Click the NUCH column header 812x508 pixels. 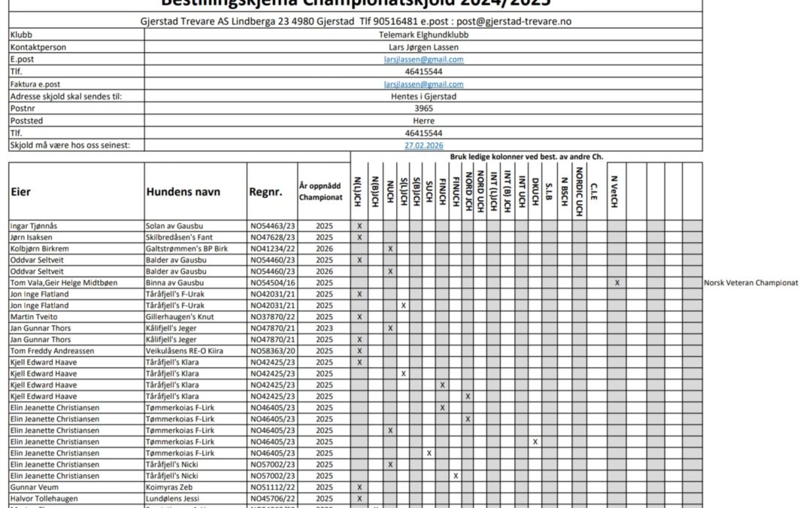[x=390, y=191]
